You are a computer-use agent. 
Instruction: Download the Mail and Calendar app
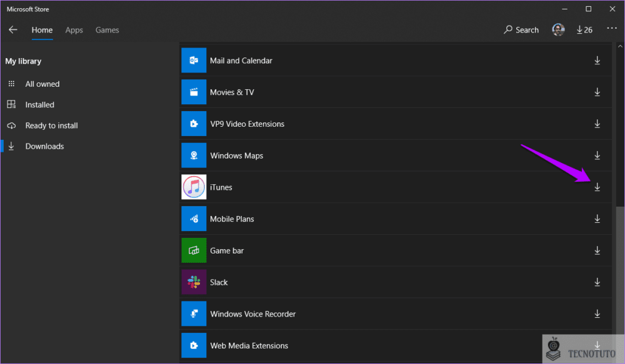(x=597, y=60)
